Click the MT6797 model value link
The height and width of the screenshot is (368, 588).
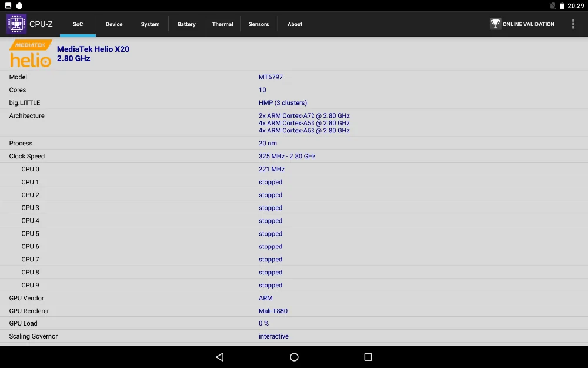click(270, 77)
